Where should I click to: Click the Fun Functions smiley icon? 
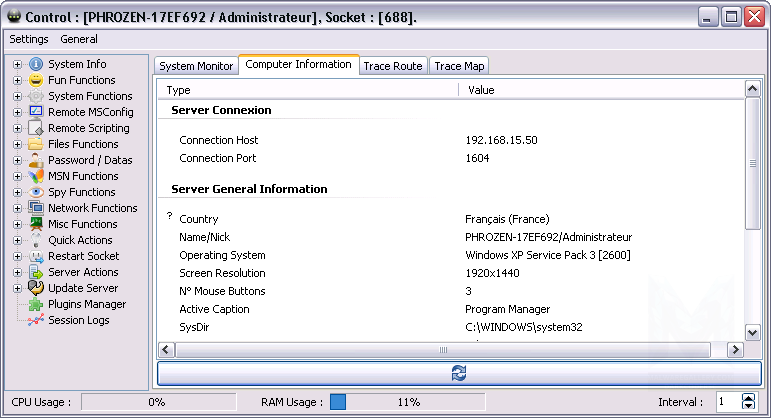37,80
